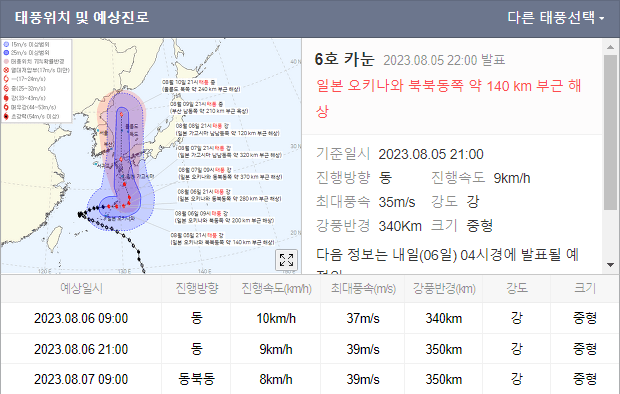
Task: Click the 340km radius cell in the table
Action: pos(444,318)
